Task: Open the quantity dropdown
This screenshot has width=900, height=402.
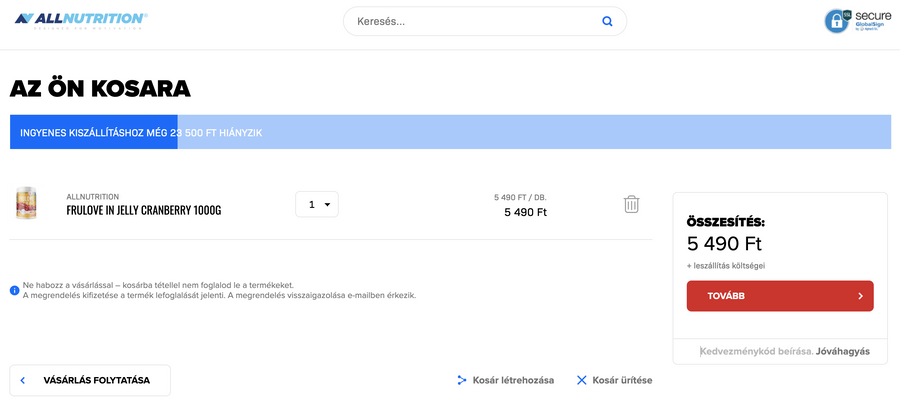Action: (317, 204)
